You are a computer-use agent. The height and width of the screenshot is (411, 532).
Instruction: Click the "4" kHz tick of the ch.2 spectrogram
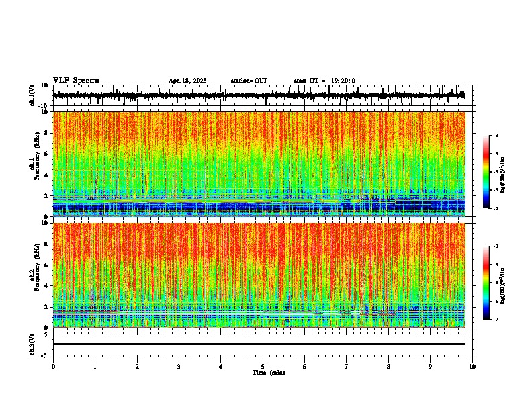pyautogui.click(x=47, y=286)
